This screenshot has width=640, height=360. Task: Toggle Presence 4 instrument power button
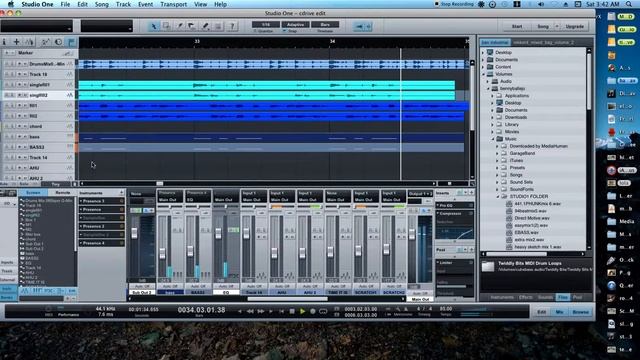point(121,243)
